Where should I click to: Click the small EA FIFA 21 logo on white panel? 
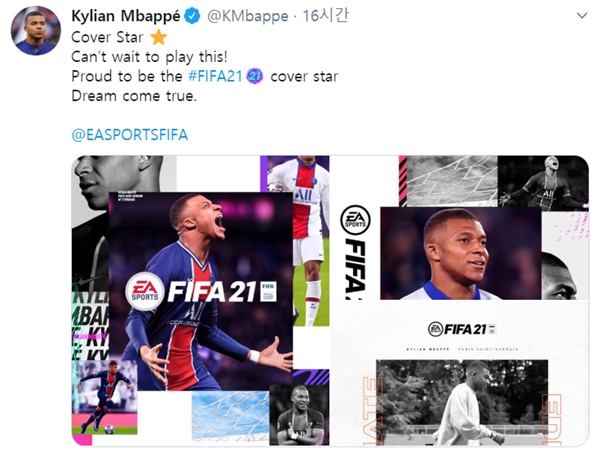pyautogui.click(x=462, y=329)
